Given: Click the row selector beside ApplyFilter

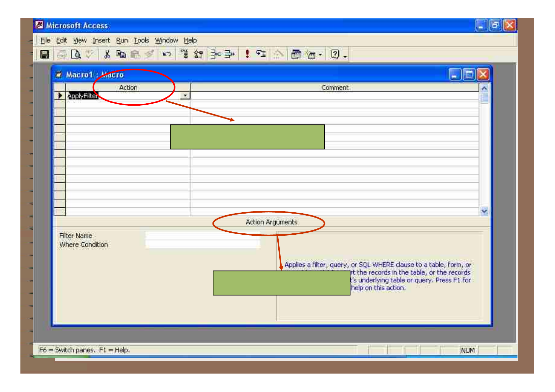Looking at the screenshot, I should pos(60,96).
